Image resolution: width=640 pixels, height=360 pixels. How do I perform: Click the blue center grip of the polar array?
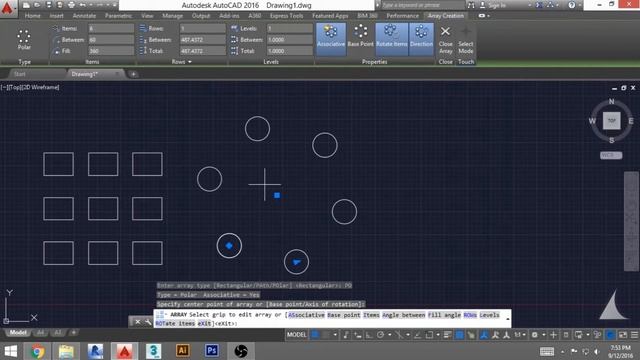tap(277, 196)
